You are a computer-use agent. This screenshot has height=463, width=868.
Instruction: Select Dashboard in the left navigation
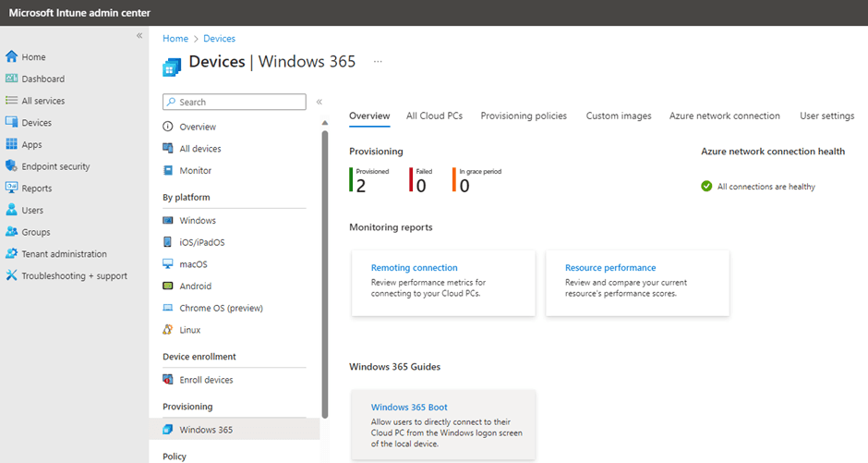tap(43, 79)
